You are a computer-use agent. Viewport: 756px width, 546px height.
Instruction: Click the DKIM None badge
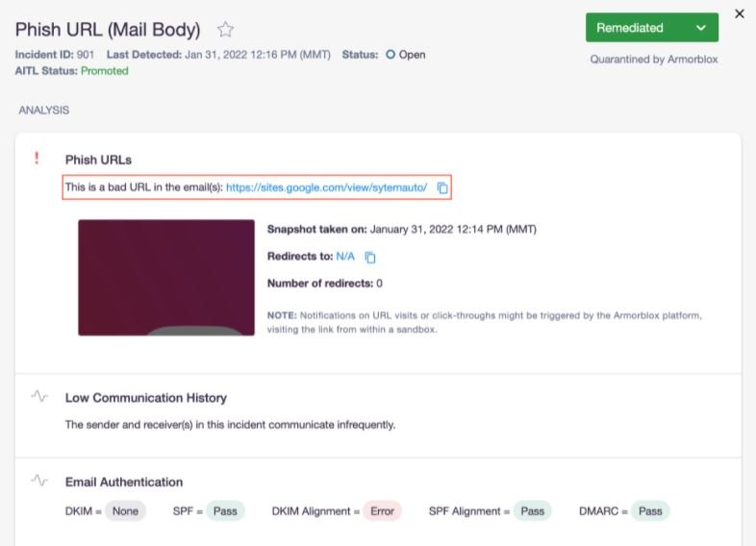tap(125, 510)
